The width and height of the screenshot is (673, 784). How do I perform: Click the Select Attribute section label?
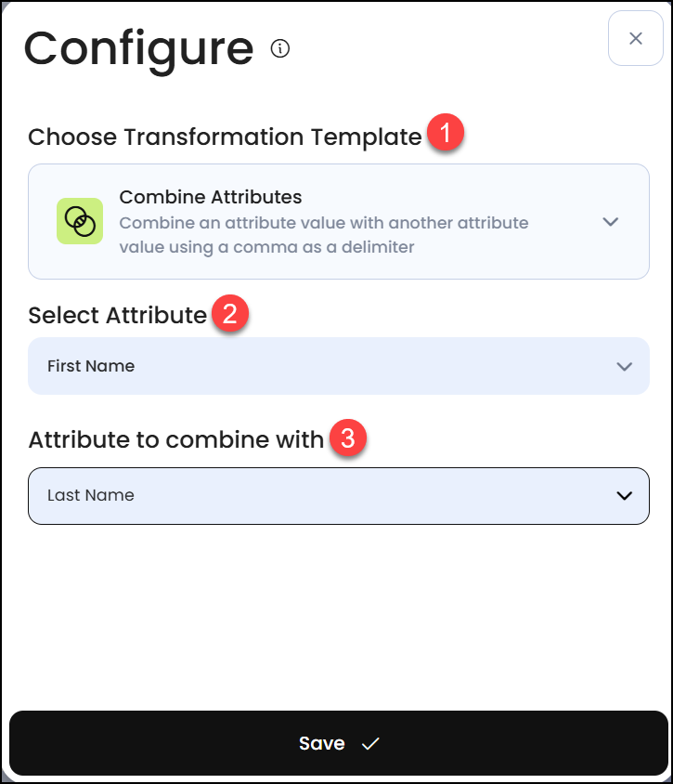tap(116, 315)
